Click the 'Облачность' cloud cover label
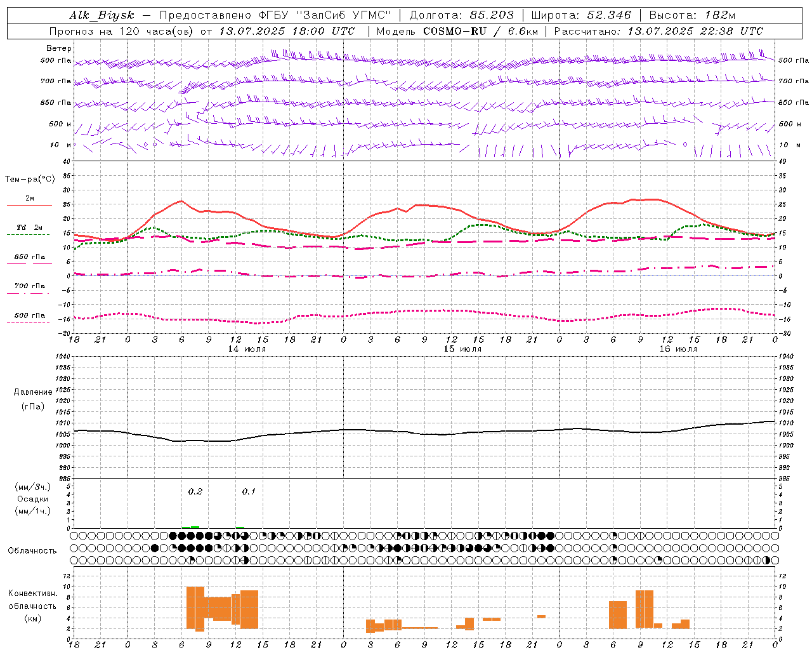812x650 pixels. click(32, 551)
